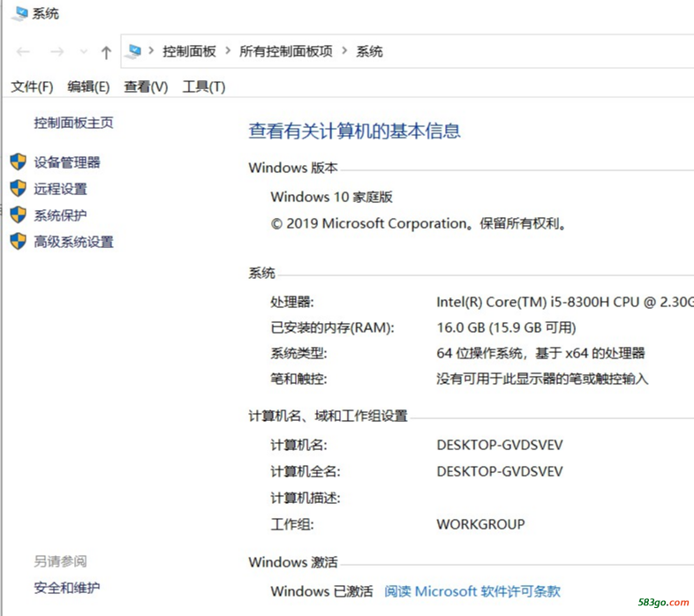The height and width of the screenshot is (616, 694).
Task: Click the computer icon in address bar
Action: pos(132,51)
